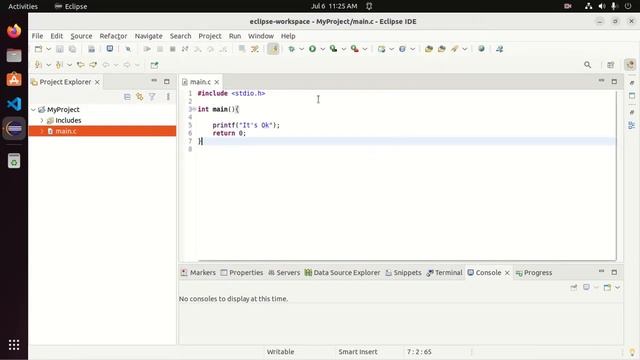Image resolution: width=640 pixels, height=360 pixels.
Task: Switch to the Properties tab
Action: tap(242, 273)
